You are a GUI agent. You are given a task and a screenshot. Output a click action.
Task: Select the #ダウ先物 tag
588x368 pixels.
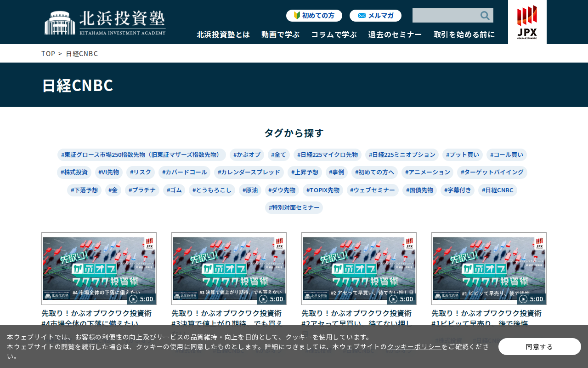(x=282, y=190)
